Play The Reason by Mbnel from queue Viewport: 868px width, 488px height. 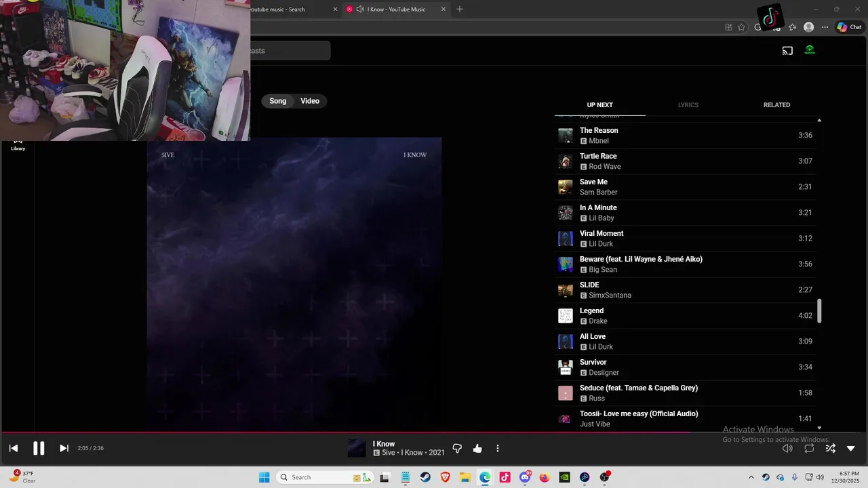click(x=685, y=136)
